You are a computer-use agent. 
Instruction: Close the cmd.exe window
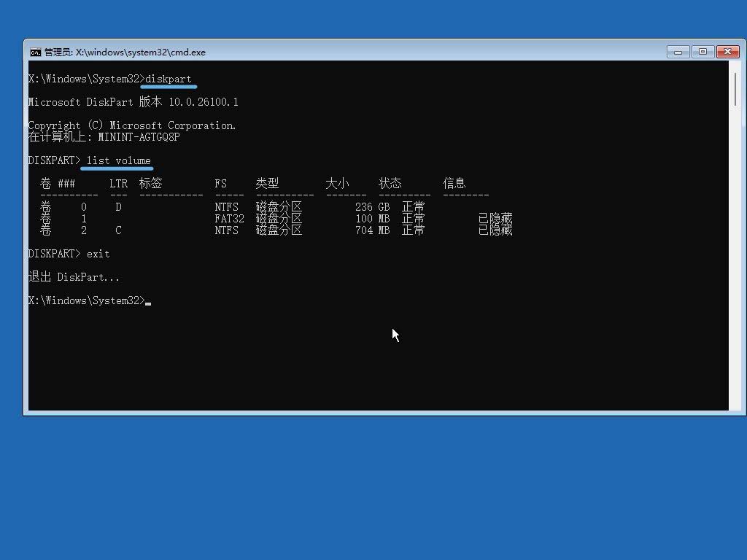[728, 52]
